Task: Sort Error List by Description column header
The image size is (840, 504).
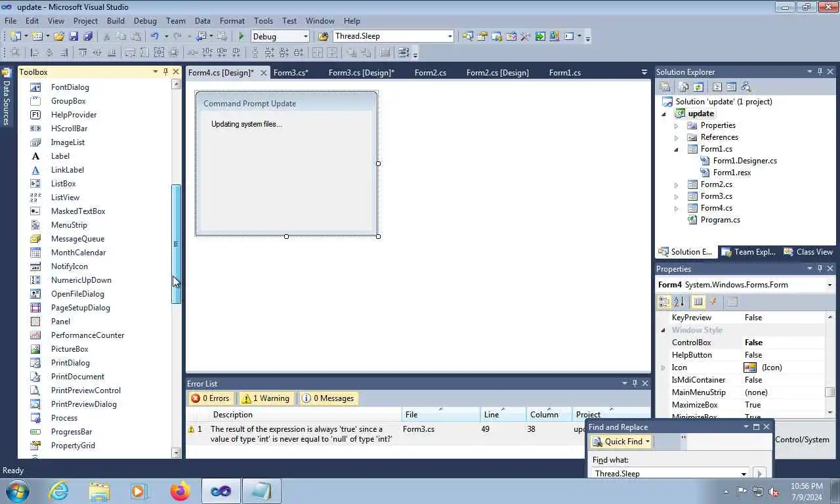Action: [x=306, y=415]
